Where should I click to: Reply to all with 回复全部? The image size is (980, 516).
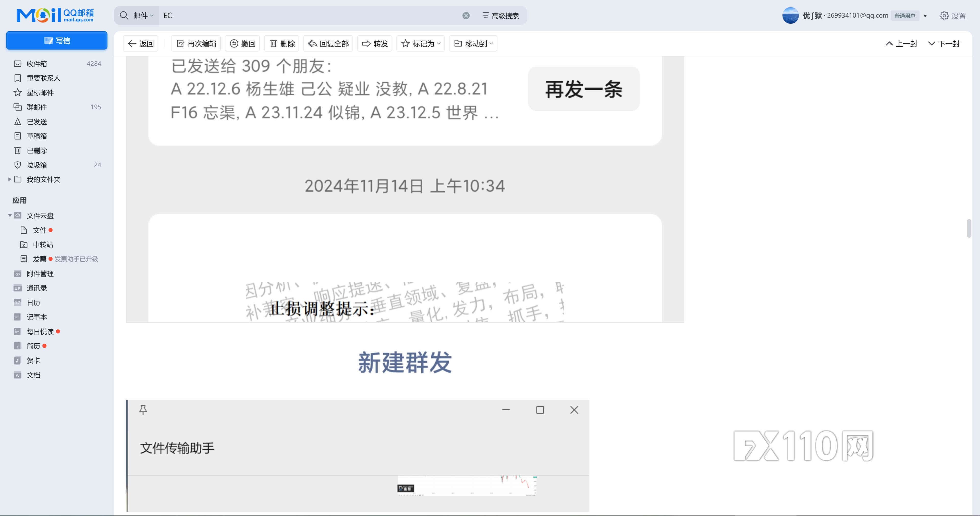tap(328, 44)
